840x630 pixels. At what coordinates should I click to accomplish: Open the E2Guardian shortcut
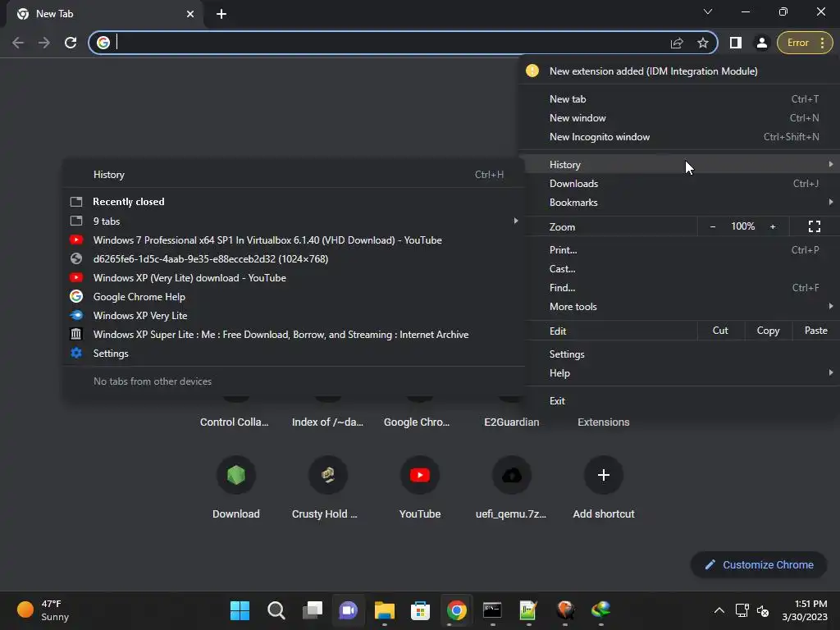512,422
